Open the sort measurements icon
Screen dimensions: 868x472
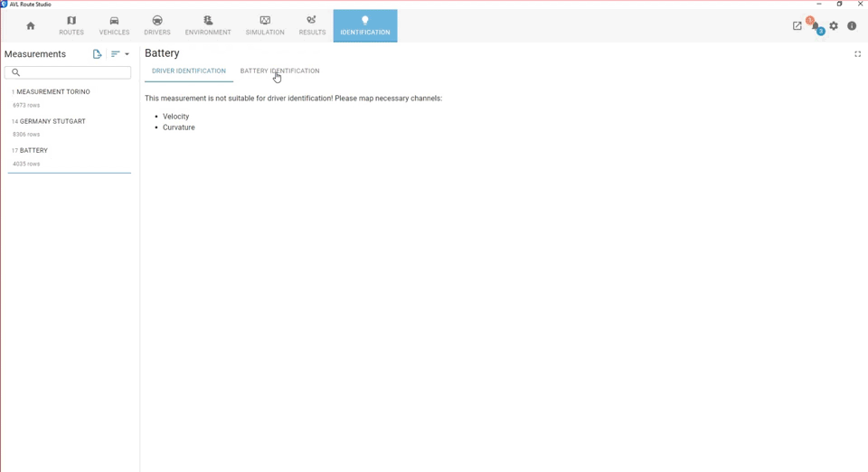pyautogui.click(x=115, y=53)
